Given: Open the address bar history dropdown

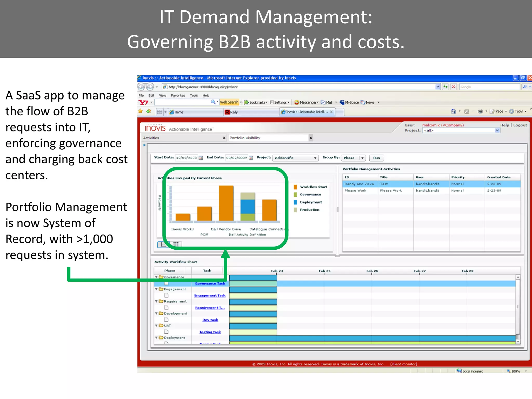Looking at the screenshot, I should [438, 87].
